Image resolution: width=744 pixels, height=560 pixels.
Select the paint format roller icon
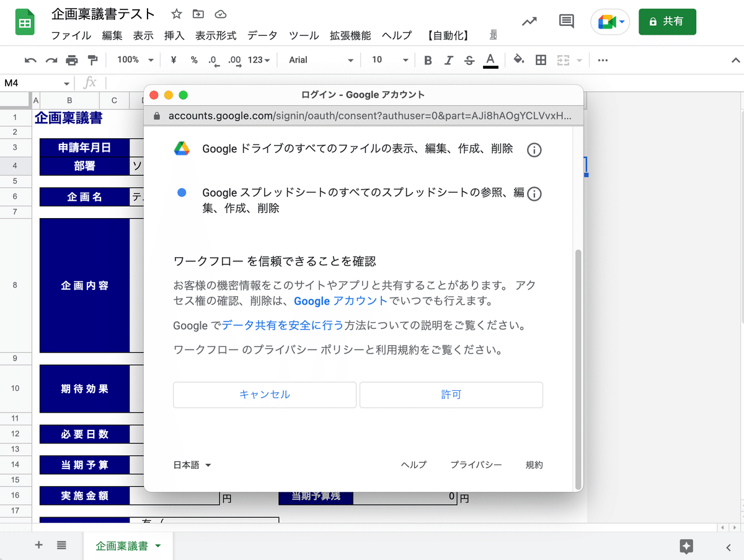point(93,60)
